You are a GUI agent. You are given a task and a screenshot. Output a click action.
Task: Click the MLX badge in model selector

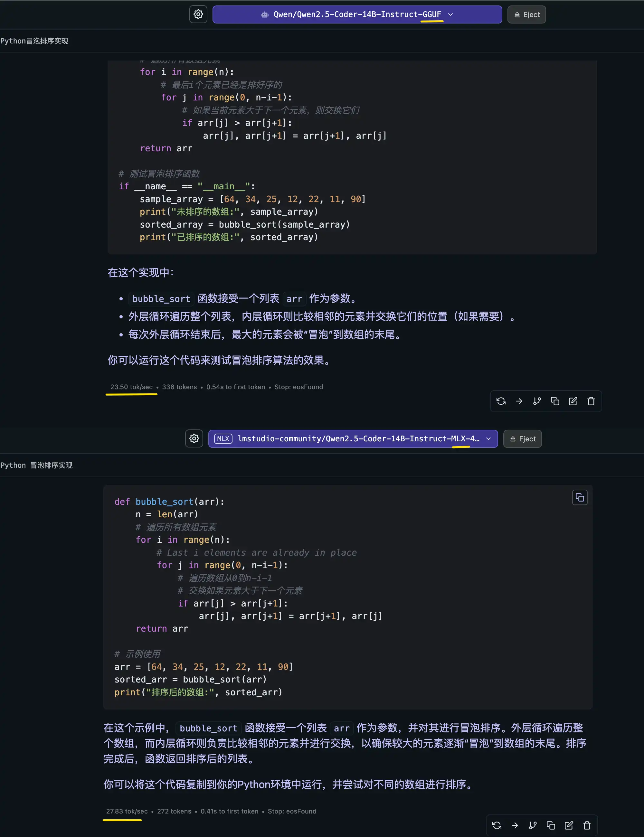pos(223,438)
